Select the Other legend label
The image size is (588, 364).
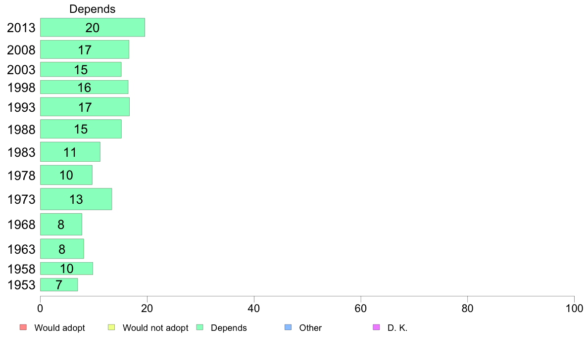coord(310,327)
